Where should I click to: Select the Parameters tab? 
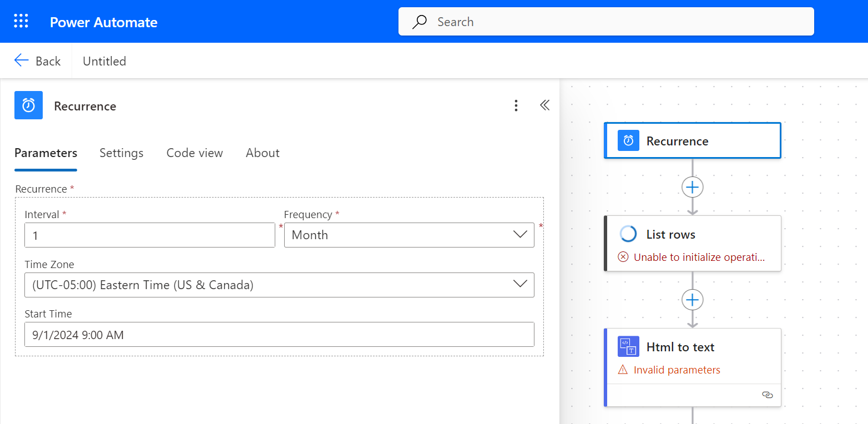46,153
